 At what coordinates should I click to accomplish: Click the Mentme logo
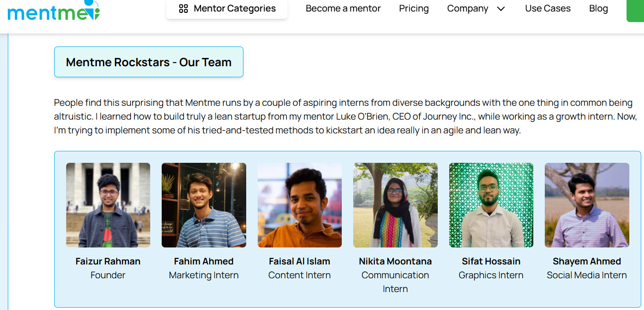point(53,10)
